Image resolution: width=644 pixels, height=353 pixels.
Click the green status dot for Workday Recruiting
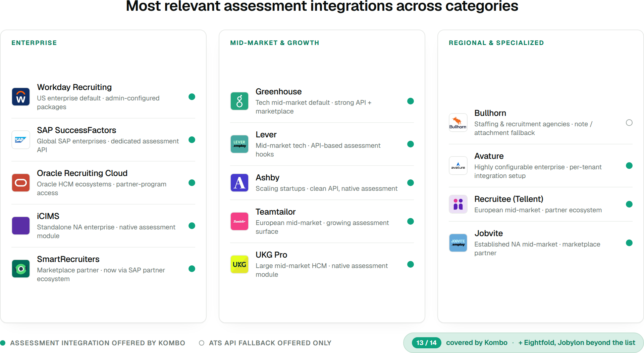(192, 97)
